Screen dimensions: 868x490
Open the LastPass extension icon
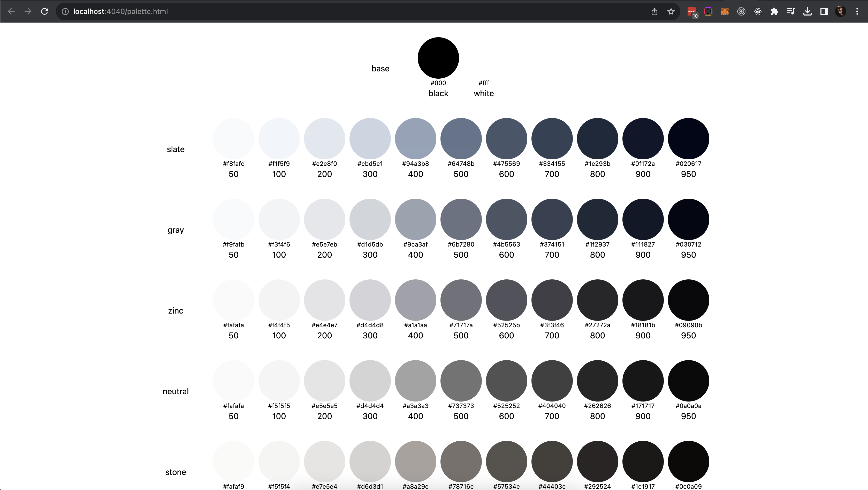pyautogui.click(x=692, y=11)
